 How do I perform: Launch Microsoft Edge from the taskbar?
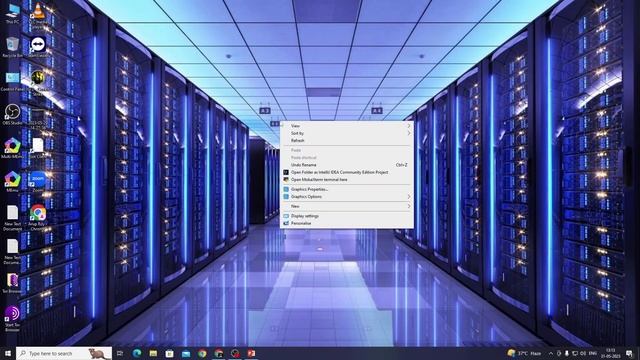tap(137, 353)
